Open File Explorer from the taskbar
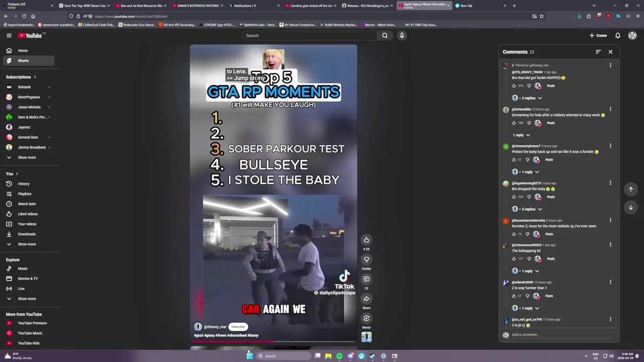The width and height of the screenshot is (644, 362). pos(328,356)
